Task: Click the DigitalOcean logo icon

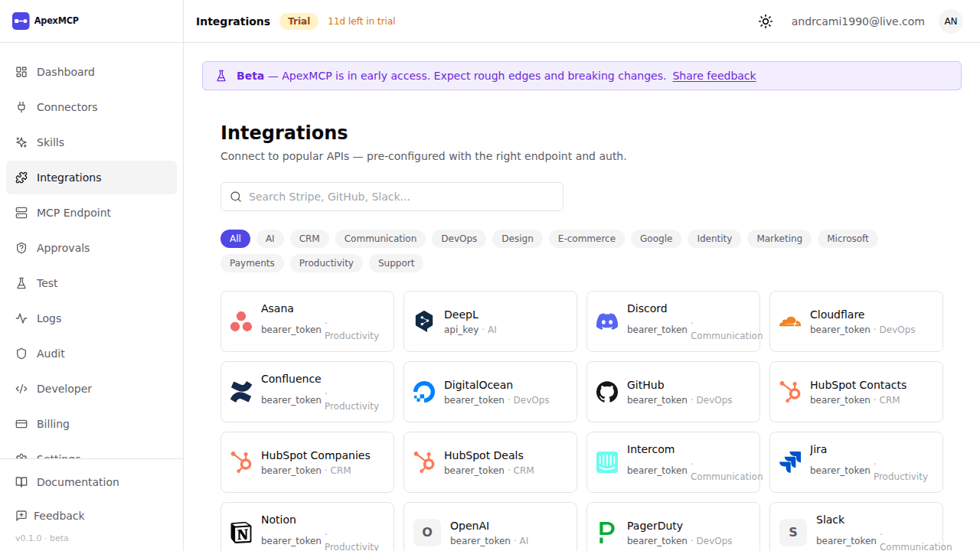Action: click(x=424, y=392)
